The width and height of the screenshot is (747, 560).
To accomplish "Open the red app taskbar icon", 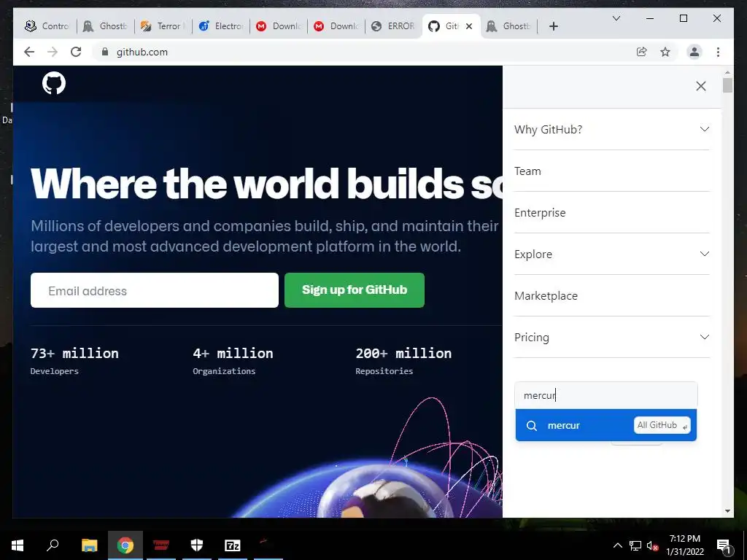I will pyautogui.click(x=161, y=545).
